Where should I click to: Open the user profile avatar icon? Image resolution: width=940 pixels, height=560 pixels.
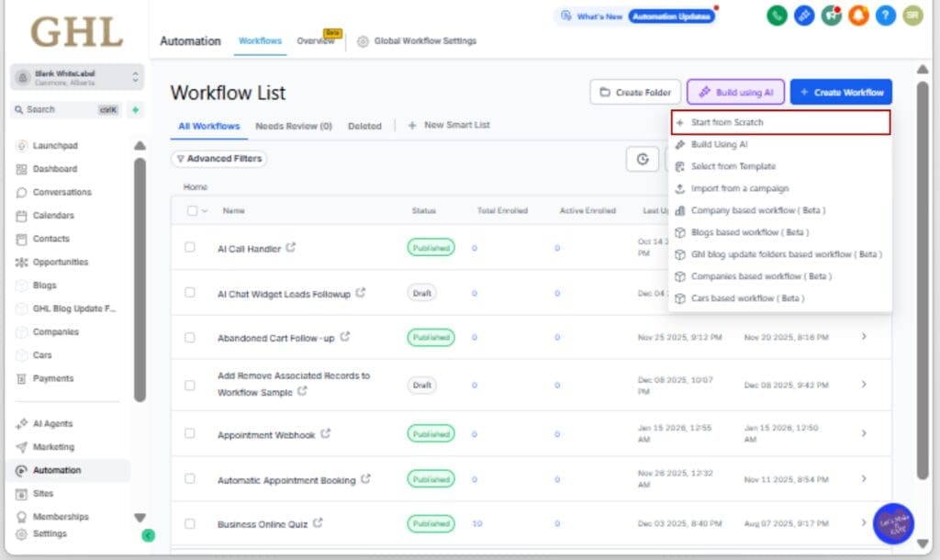[913, 16]
